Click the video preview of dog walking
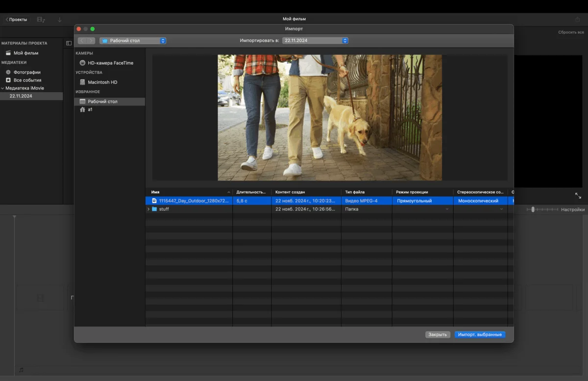 click(329, 118)
